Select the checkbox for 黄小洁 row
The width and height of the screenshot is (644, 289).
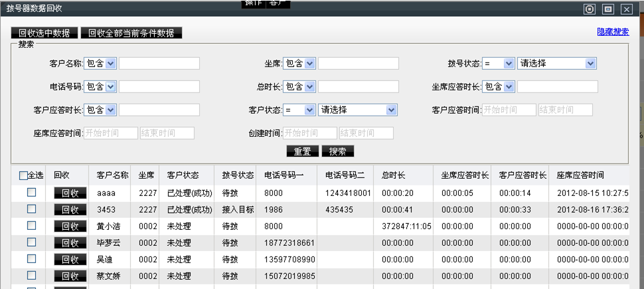(31, 225)
